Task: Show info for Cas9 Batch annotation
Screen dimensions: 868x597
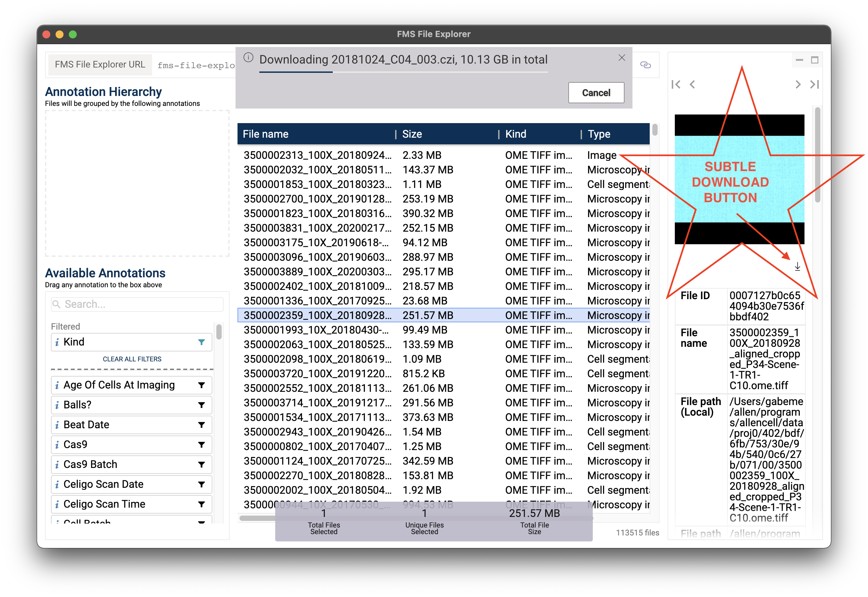Action: tap(57, 464)
